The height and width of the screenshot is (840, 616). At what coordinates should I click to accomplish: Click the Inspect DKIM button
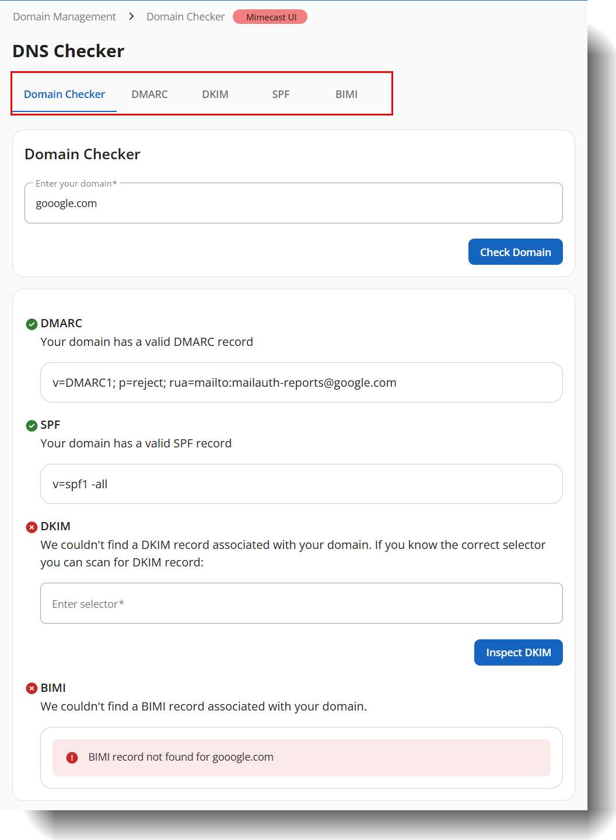518,653
